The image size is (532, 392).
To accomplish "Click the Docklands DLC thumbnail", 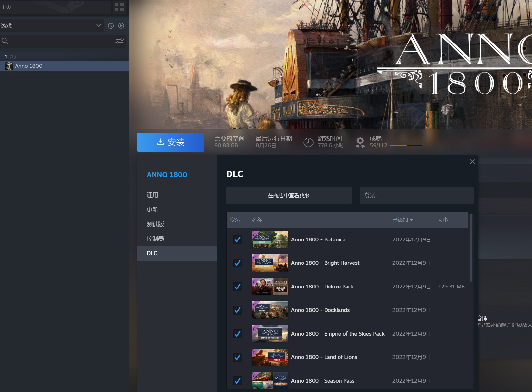I will pyautogui.click(x=270, y=310).
